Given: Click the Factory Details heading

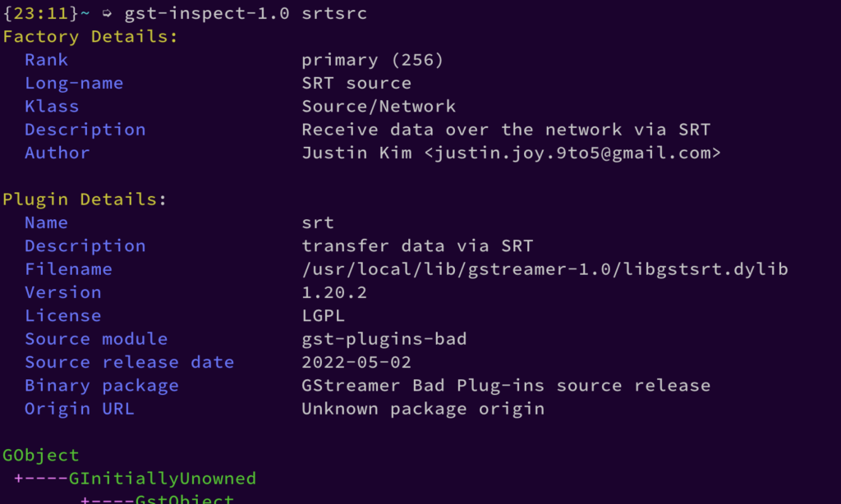Looking at the screenshot, I should (x=90, y=37).
